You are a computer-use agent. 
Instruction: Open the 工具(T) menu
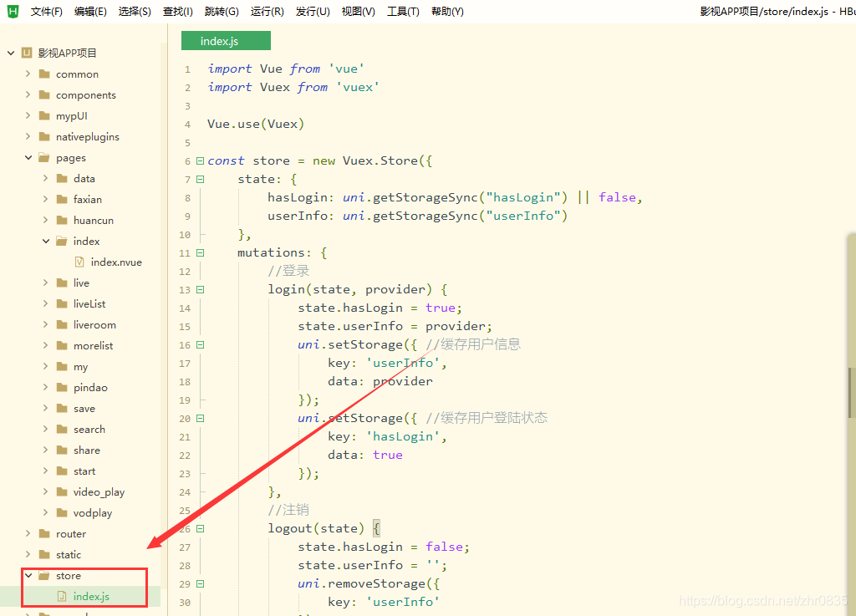403,11
